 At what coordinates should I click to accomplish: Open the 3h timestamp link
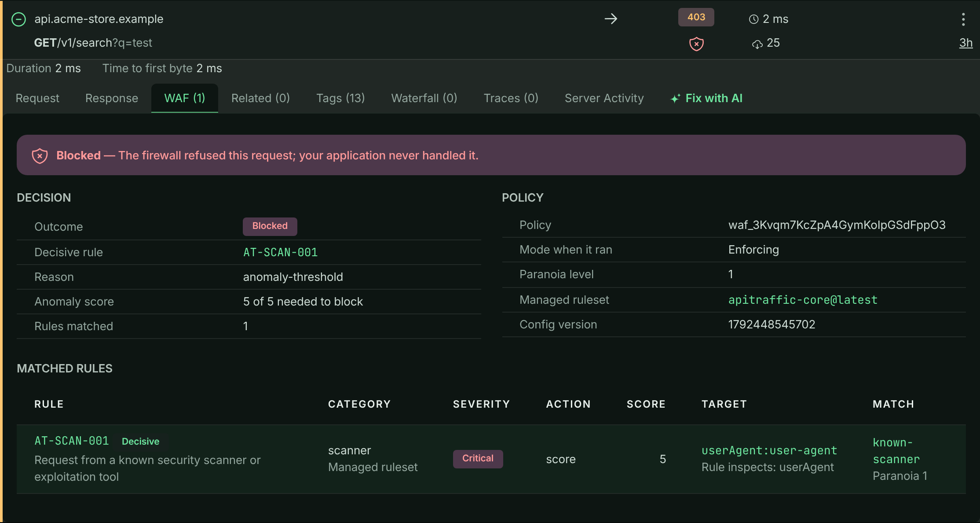click(x=965, y=43)
